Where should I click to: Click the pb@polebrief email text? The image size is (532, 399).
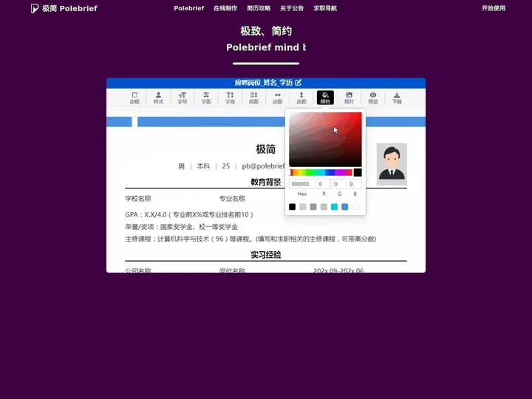(x=263, y=166)
